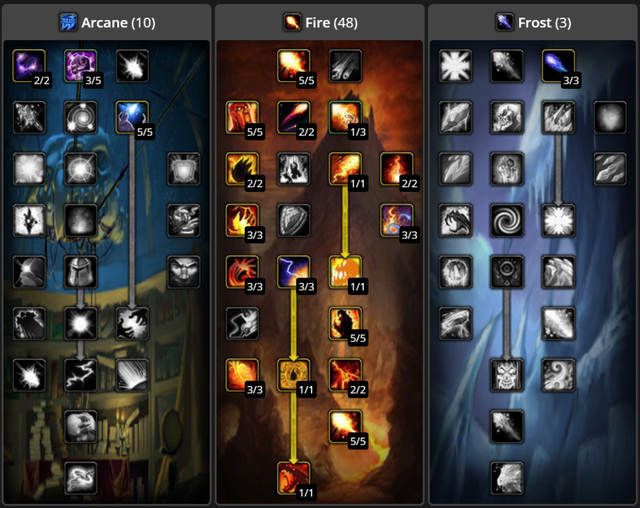Click the greyed skull icon below the eye talent
640x508 pixels.
[x=507, y=375]
